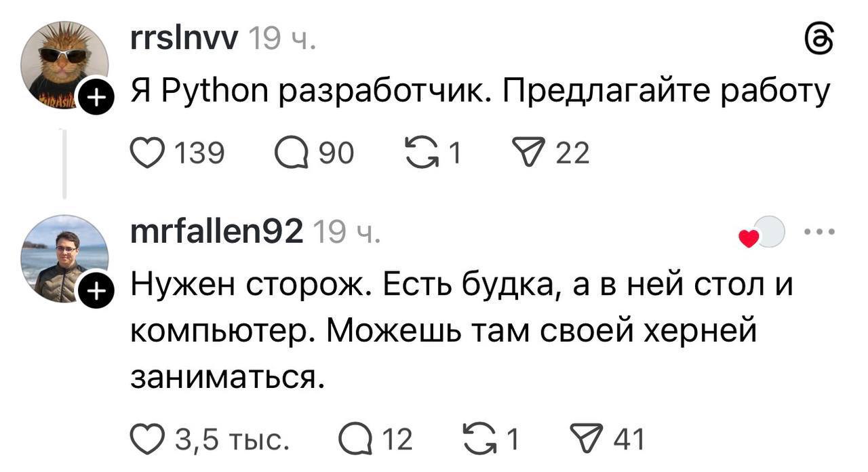Follow rrslnvv using the plus badge

[96, 100]
